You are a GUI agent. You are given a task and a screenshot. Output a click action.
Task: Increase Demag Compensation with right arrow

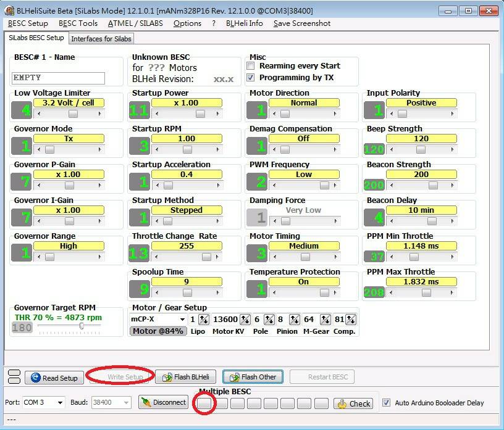click(335, 150)
